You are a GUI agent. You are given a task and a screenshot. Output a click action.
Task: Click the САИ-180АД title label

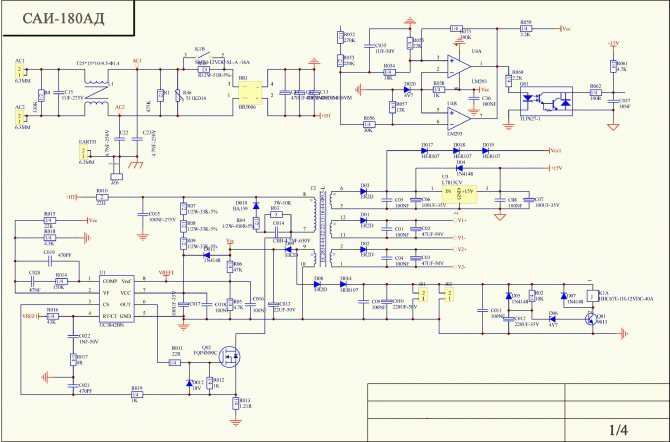point(63,18)
